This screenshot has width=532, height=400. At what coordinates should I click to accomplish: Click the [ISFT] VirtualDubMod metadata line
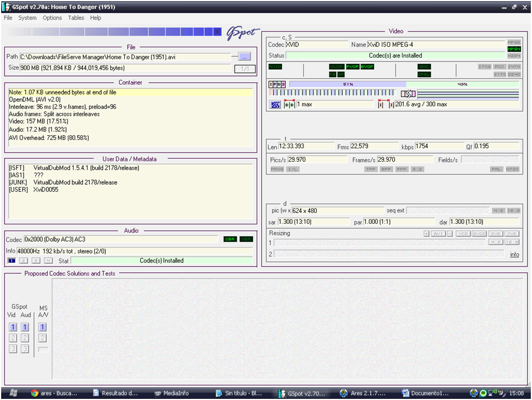tap(74, 167)
